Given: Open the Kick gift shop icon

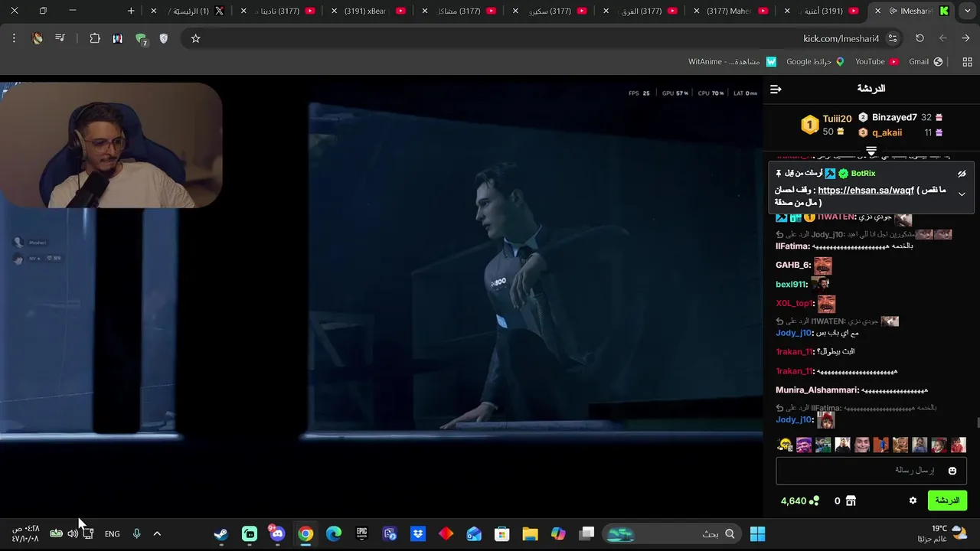Looking at the screenshot, I should (x=851, y=500).
